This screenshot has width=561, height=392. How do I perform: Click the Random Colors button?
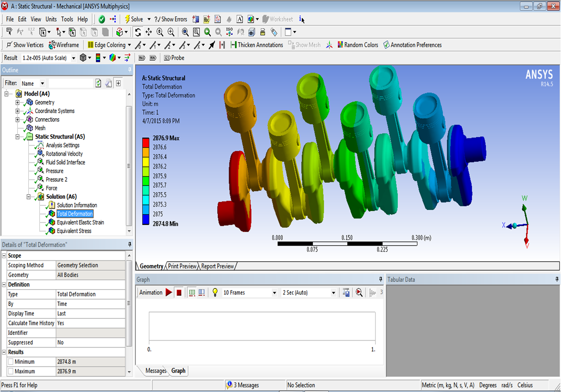[x=358, y=45]
